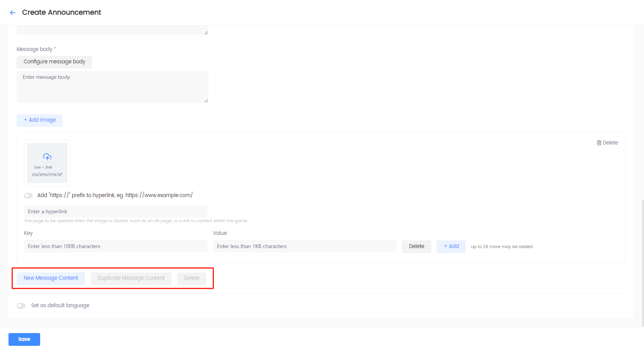Viewport: 644px width, 352px height.
Task: Click Delete button beside Duplicate Message Content
Action: click(192, 278)
